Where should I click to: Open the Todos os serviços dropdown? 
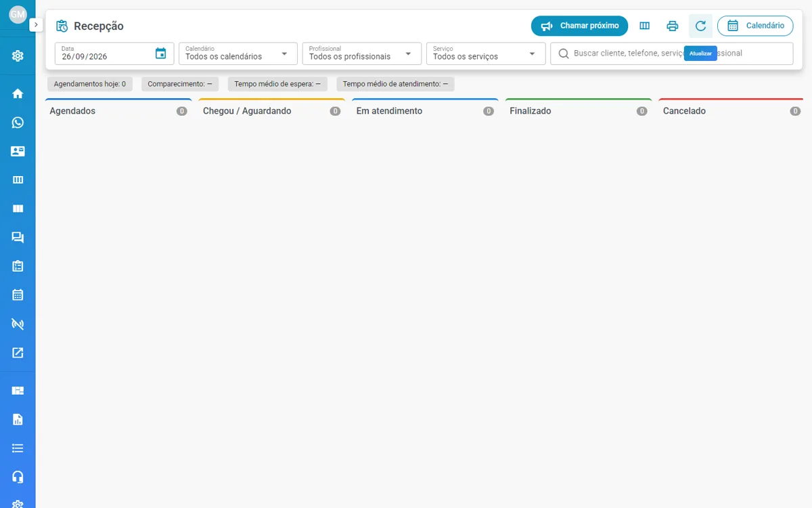click(486, 54)
